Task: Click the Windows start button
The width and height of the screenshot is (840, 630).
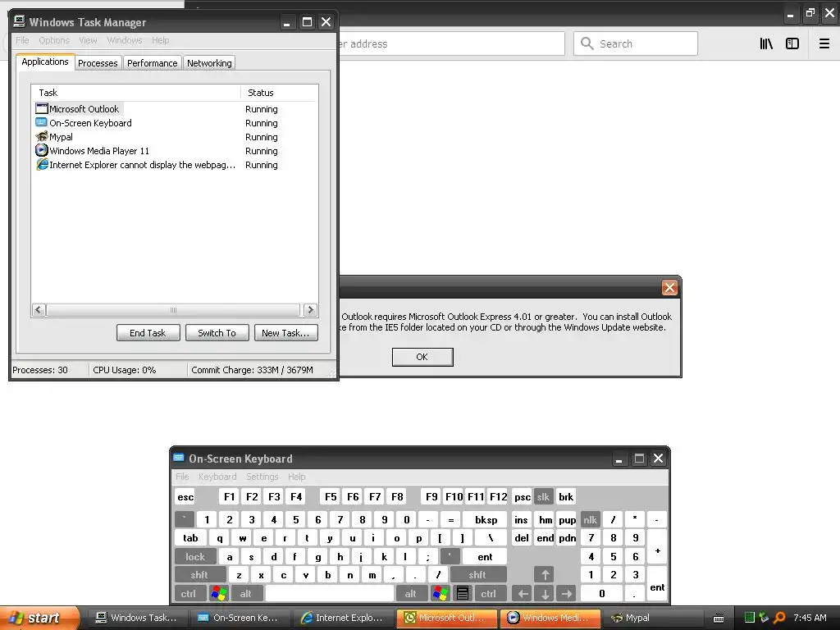Action: click(39, 618)
